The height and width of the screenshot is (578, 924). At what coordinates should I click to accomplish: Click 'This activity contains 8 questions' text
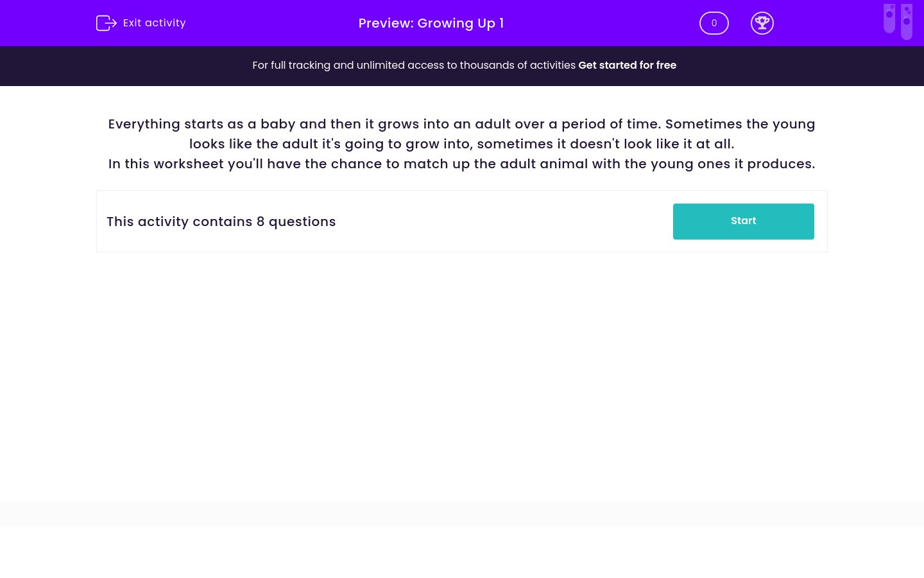pyautogui.click(x=221, y=222)
